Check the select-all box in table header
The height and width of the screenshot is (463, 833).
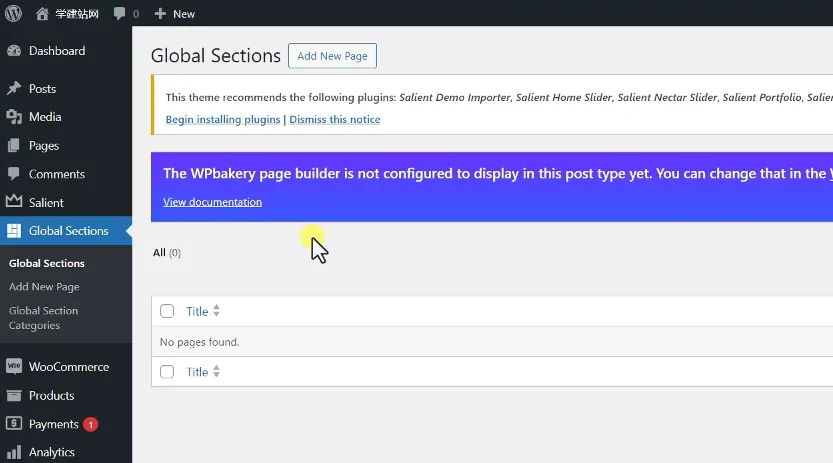click(x=167, y=311)
